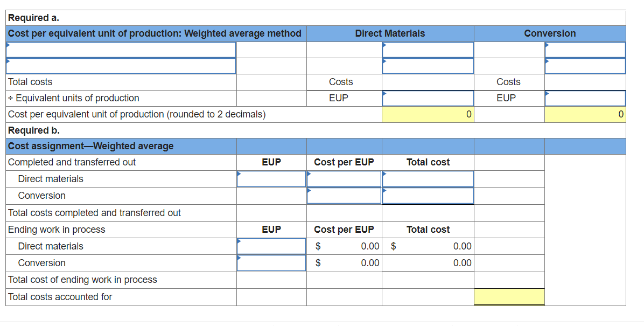
Task: Open the Cost per EUP dropdown for Direct materials
Action: [343, 178]
